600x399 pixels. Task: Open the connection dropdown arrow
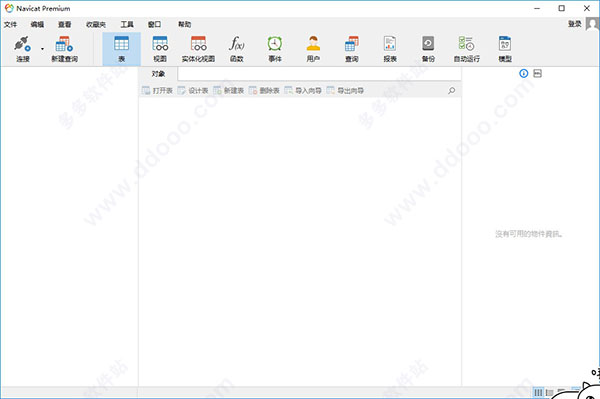[42, 49]
